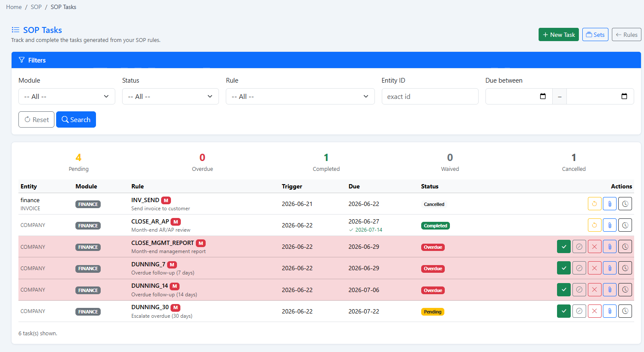
Task: Open attachments for the INV_SEND task
Action: pyautogui.click(x=610, y=204)
